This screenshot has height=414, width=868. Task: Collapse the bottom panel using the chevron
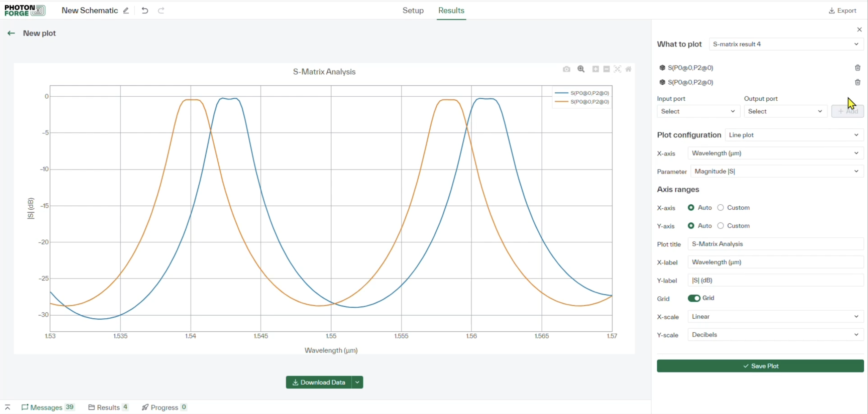(7, 407)
